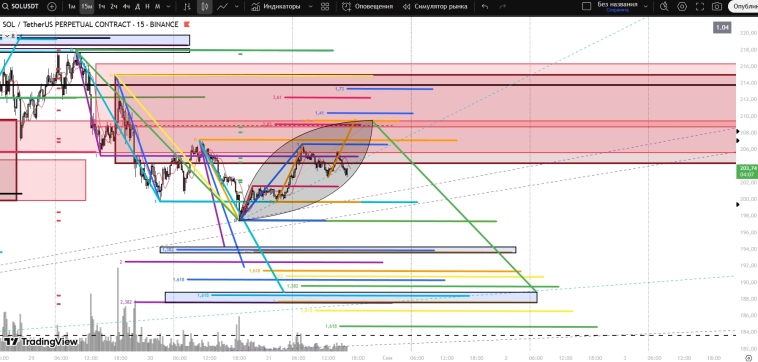The height and width of the screenshot is (362, 758).
Task: Open the SOLUSDT symbol search
Action: [x=21, y=6]
